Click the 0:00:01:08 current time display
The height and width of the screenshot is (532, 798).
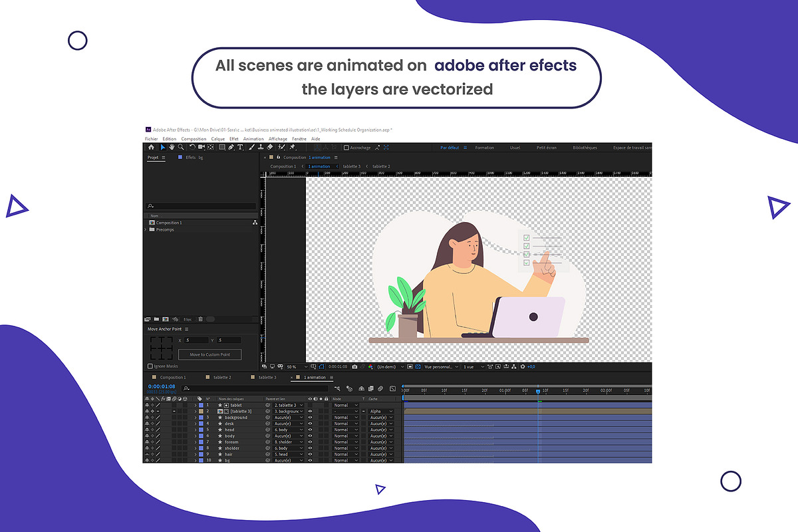point(162,386)
